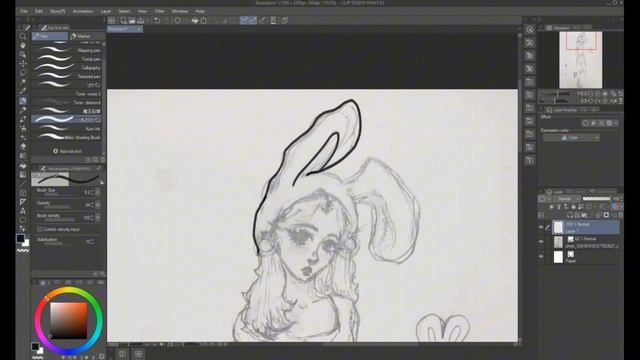The height and width of the screenshot is (360, 640).
Task: Open the Filter menu
Action: click(160, 11)
